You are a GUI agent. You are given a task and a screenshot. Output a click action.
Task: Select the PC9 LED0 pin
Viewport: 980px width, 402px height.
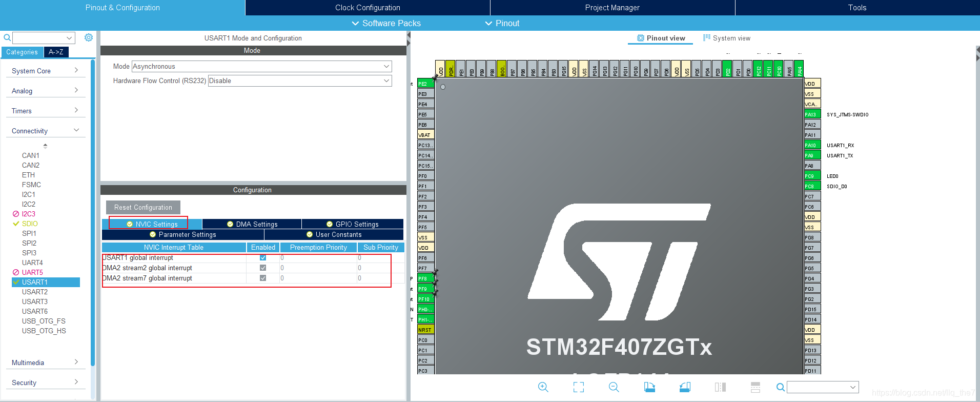point(812,176)
